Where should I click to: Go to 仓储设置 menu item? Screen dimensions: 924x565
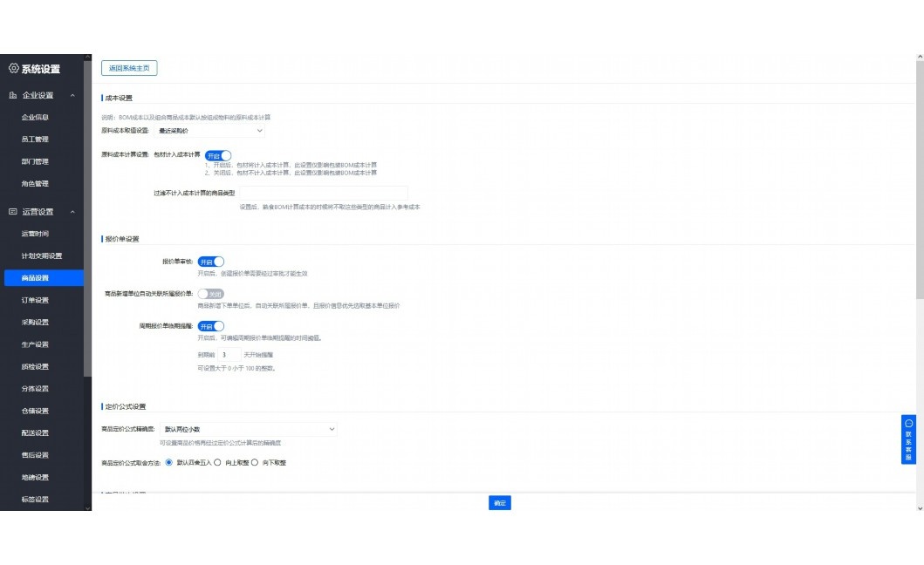coord(35,411)
